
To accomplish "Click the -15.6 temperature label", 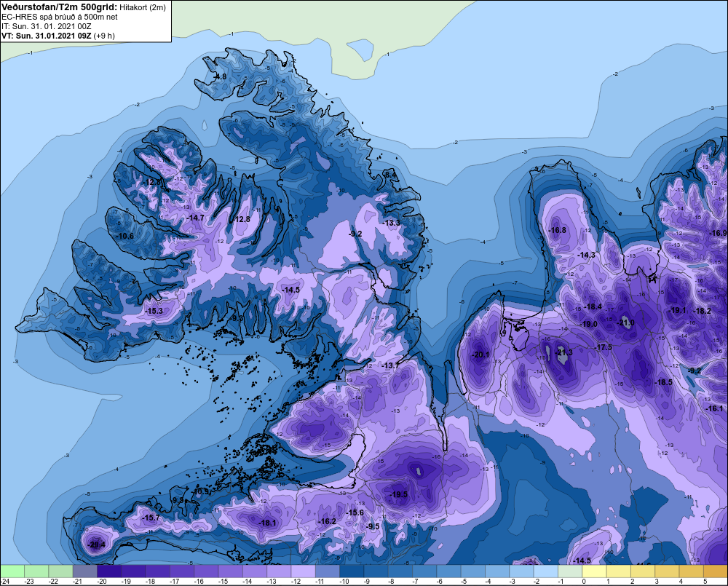I will click(x=355, y=512).
